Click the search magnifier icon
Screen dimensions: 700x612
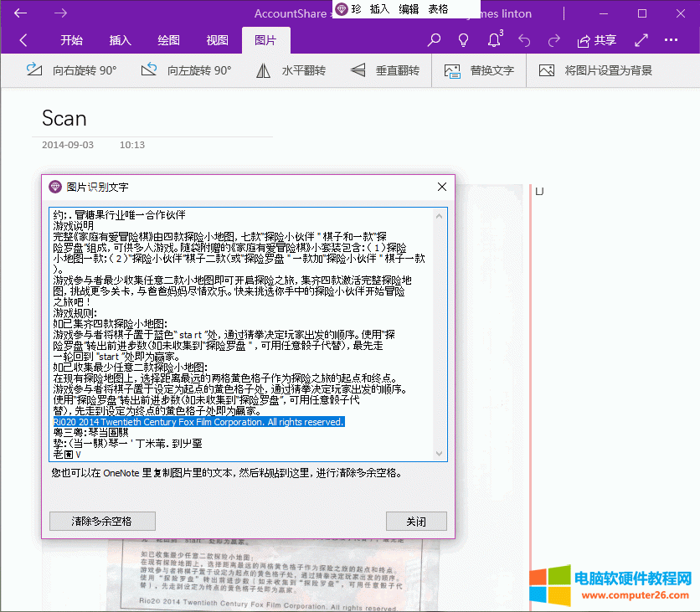(434, 40)
